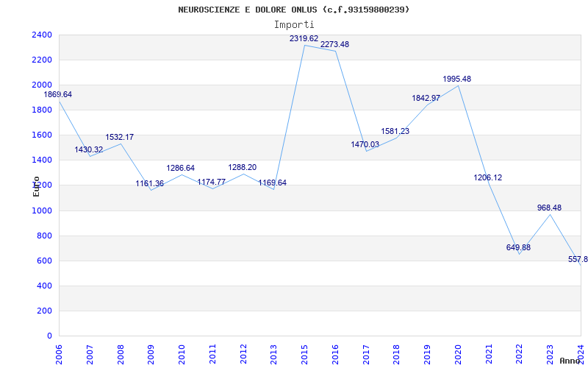
Task: Click the Importi subtitle
Action: 294,24
